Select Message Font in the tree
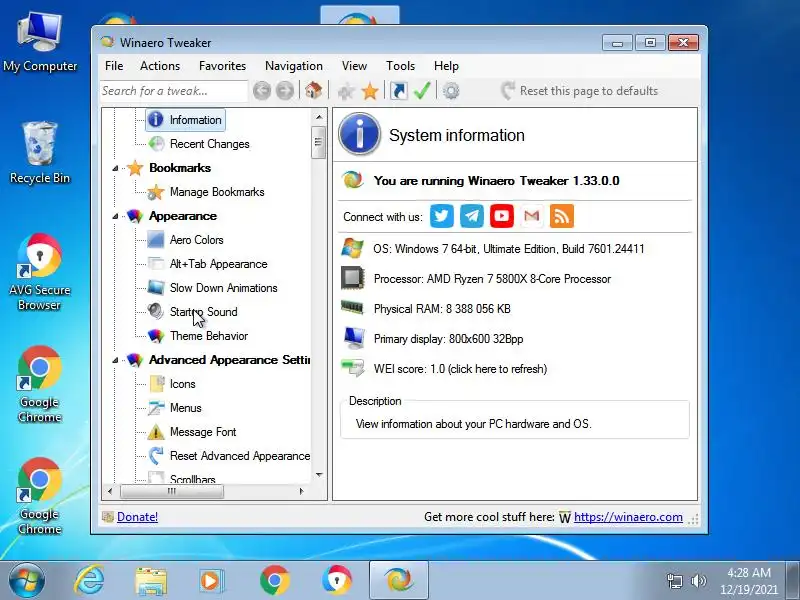Viewport: 800px width, 600px height. click(203, 432)
